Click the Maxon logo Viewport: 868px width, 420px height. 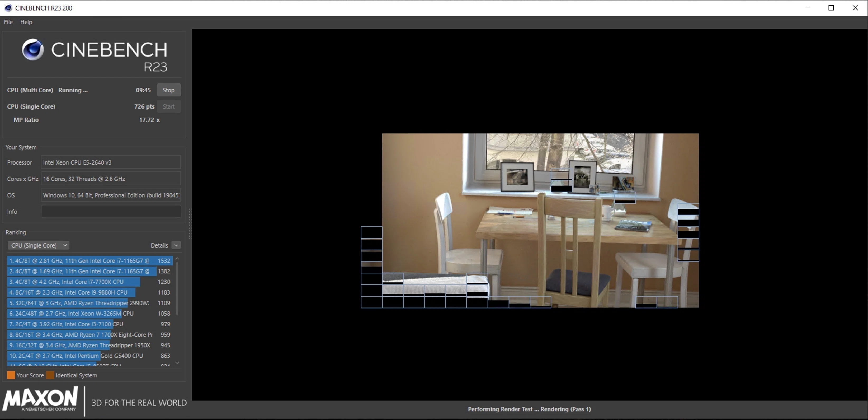tap(40, 399)
